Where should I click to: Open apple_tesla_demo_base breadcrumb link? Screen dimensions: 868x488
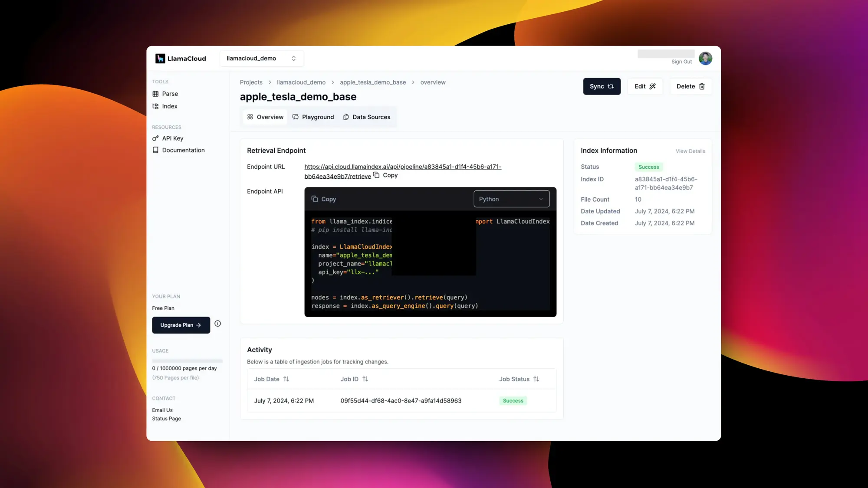pyautogui.click(x=373, y=82)
